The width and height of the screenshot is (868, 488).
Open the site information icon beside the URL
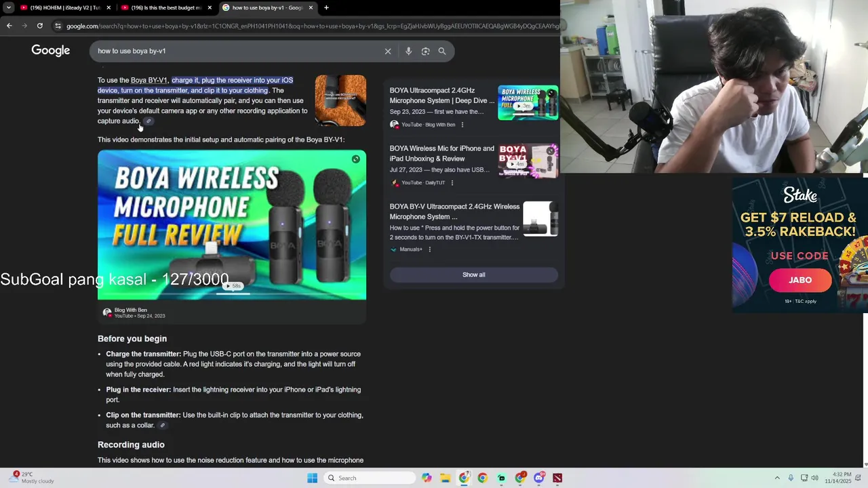click(x=58, y=26)
